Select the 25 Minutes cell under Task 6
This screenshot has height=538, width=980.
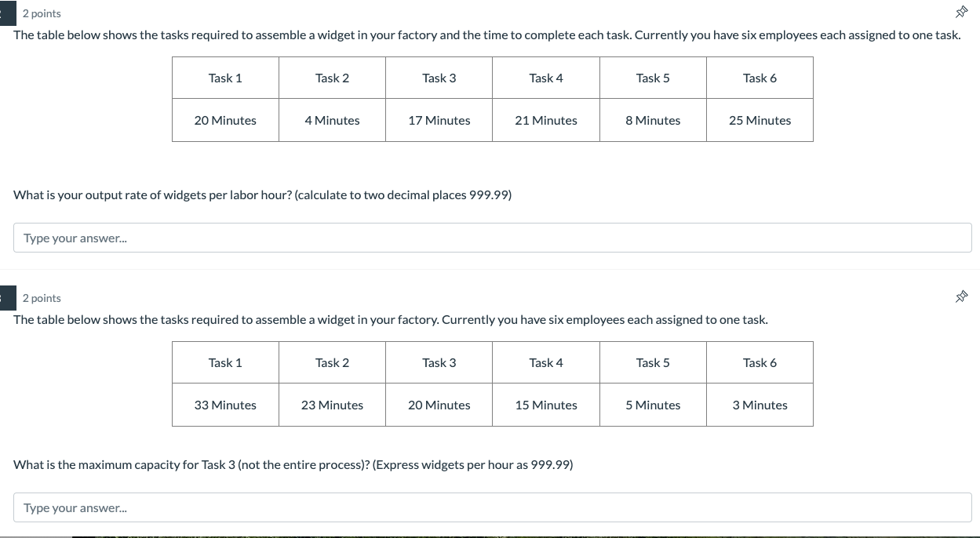click(760, 120)
